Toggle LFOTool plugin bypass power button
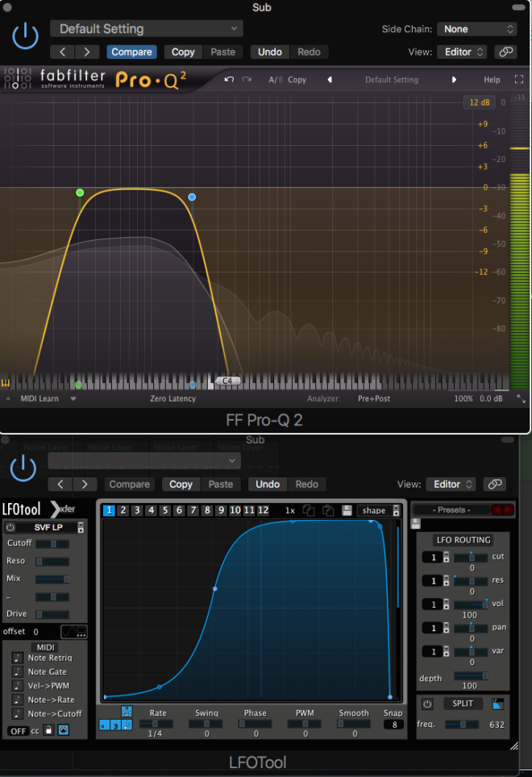Image resolution: width=532 pixels, height=777 pixels. (x=23, y=469)
